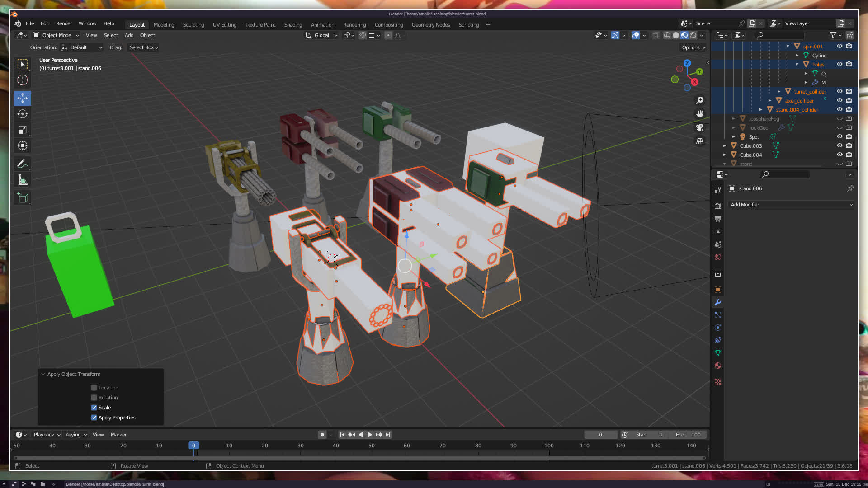Toggle the camera view icon
The height and width of the screenshot is (488, 868).
(700, 127)
